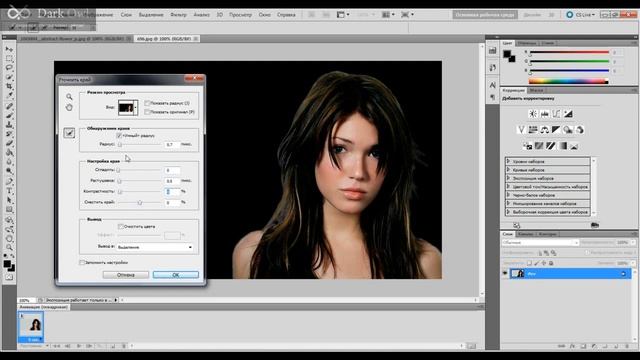Enable the Show Original (P) checkbox
Image resolution: width=640 pixels, height=360 pixels.
[x=147, y=112]
